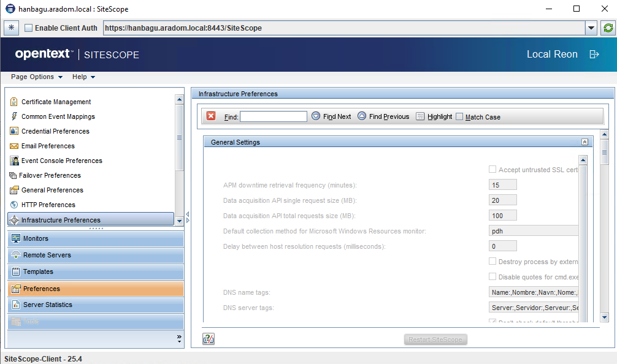Screen dimensions: 617x364
Task: Click outer settings scrollbar up arrow
Action: 604,134
